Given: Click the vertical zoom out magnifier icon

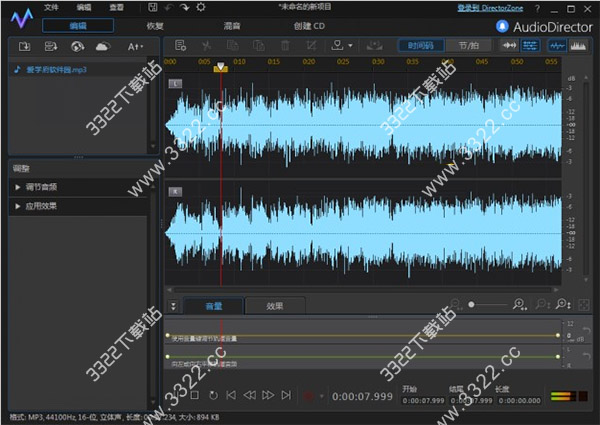Looking at the screenshot, I should [x=542, y=305].
